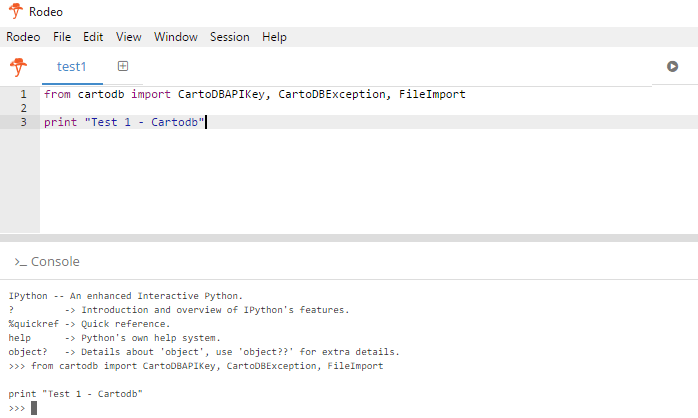Click the Rodeo logo beside the test1 tab

18,67
